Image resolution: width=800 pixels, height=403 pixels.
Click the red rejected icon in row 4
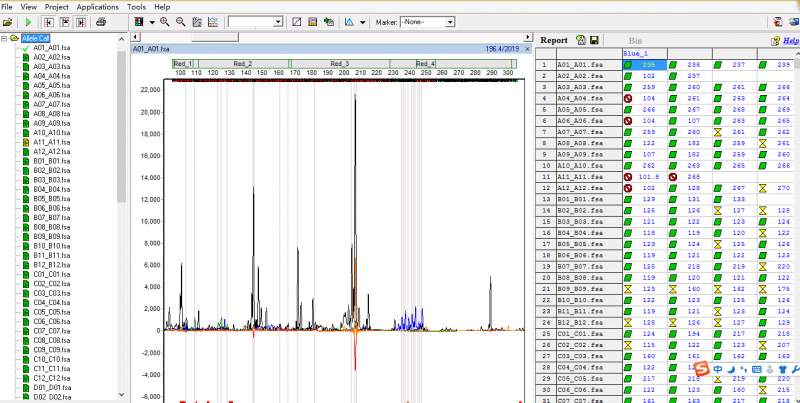point(627,99)
